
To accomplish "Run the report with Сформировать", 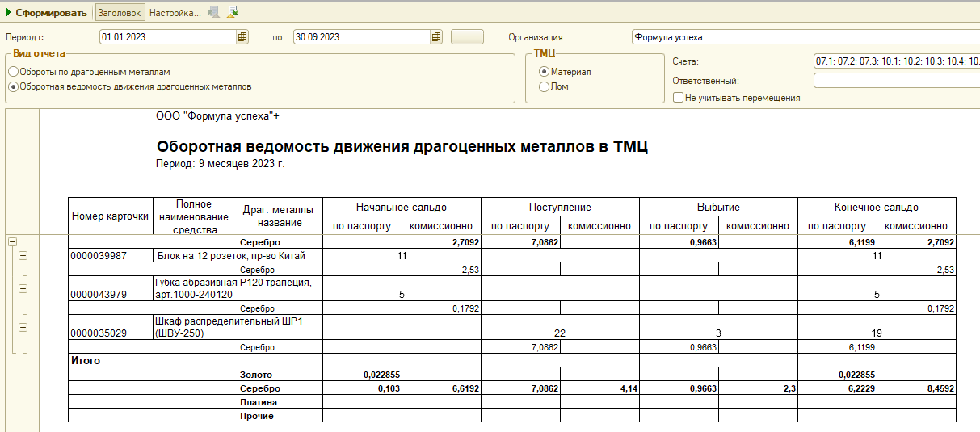I will click(x=45, y=13).
